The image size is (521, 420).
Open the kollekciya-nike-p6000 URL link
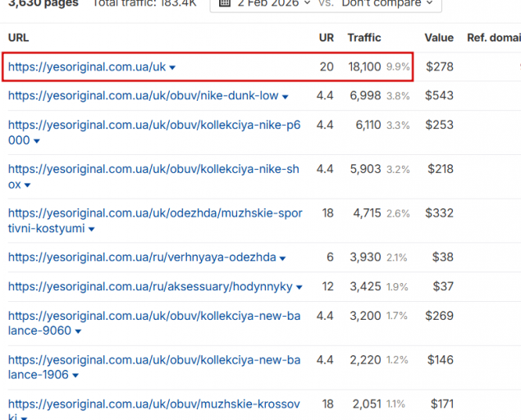pyautogui.click(x=154, y=133)
